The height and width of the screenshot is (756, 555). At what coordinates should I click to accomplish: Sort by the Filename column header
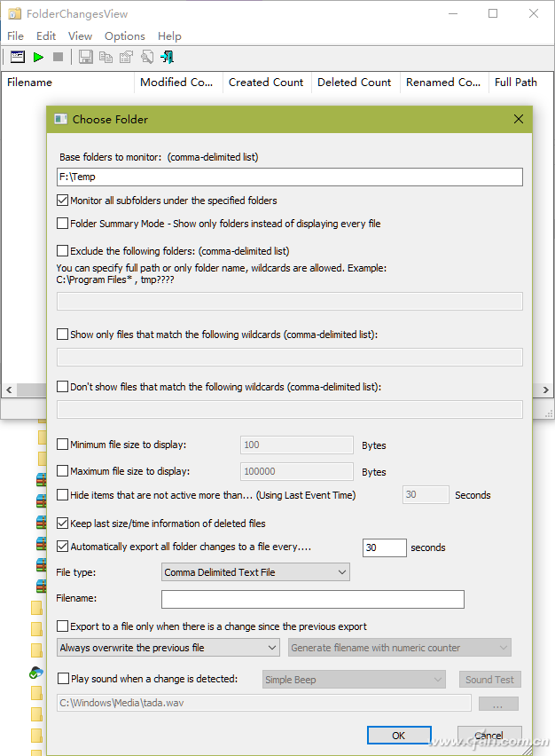click(x=67, y=83)
